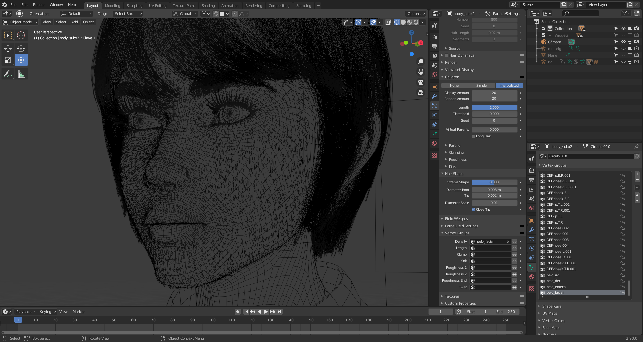Screen dimensions: 644x342
Task: Expand the Hair Dynamics panel
Action: 462,55
